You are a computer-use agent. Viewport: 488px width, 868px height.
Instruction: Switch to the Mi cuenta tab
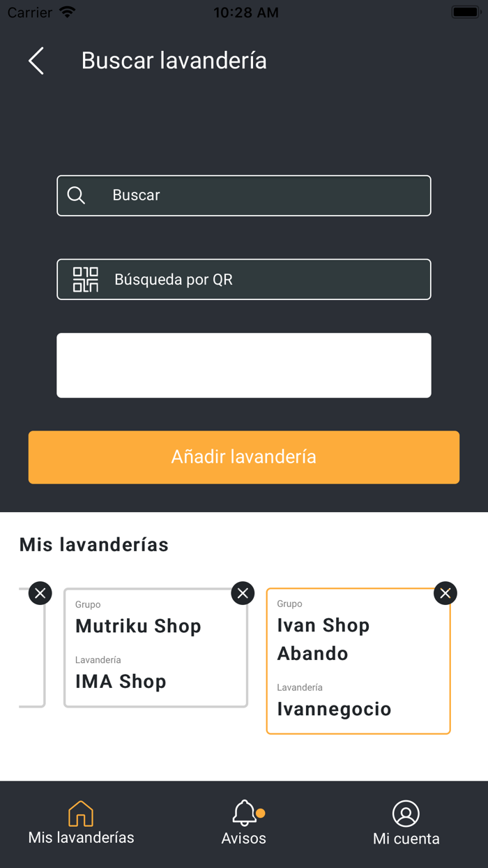406,823
